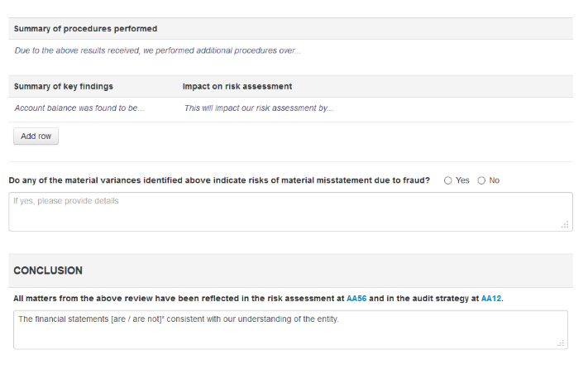The image size is (588, 369).
Task: Click the 'Summary of procedures performed' header
Action: tap(85, 29)
